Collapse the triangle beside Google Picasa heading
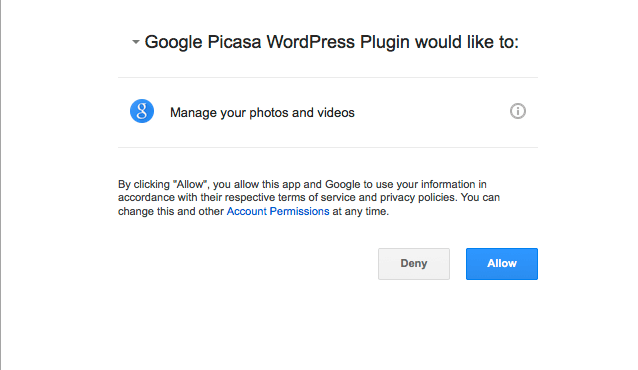 point(135,42)
